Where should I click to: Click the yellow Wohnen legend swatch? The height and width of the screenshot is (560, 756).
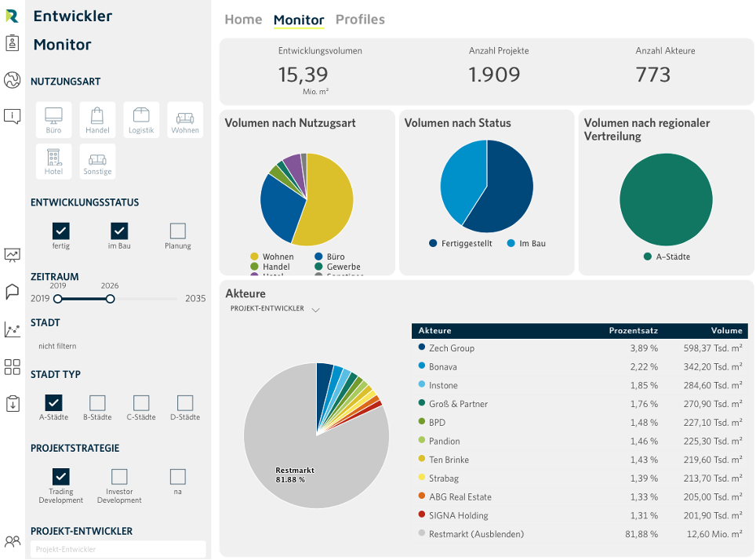[254, 256]
